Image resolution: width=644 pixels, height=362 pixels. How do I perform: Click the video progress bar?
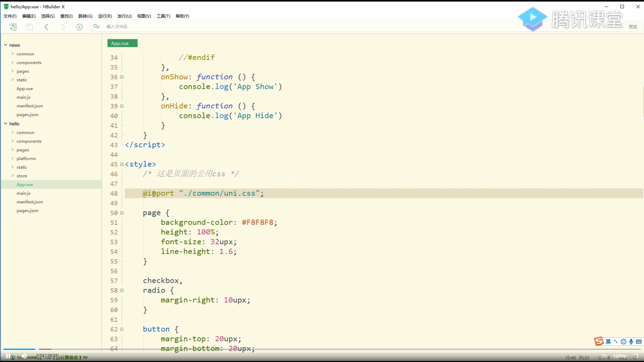tap(322, 349)
